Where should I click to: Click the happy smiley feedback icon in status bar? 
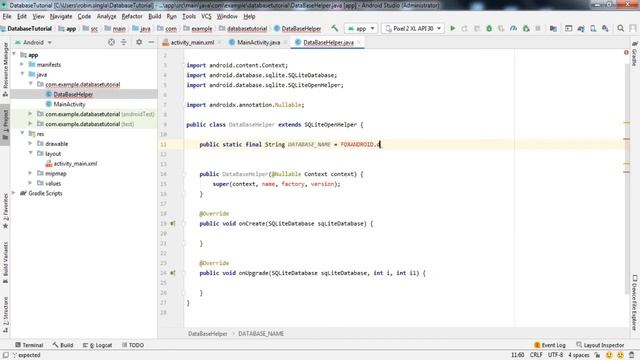click(609, 355)
